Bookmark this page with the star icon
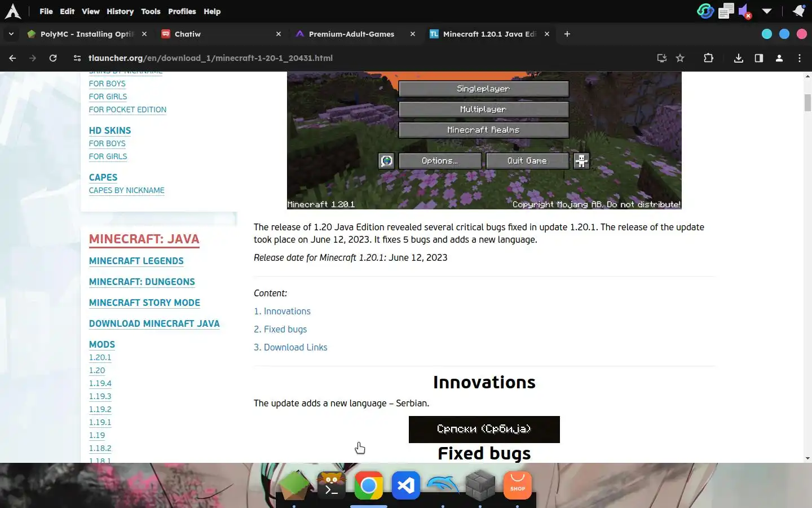Screen dimensions: 812x508 click(680, 58)
